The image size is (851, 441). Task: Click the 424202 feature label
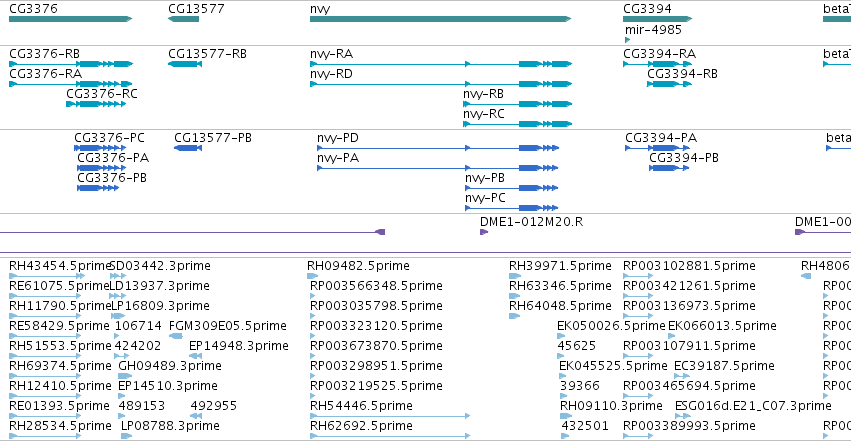click(138, 346)
